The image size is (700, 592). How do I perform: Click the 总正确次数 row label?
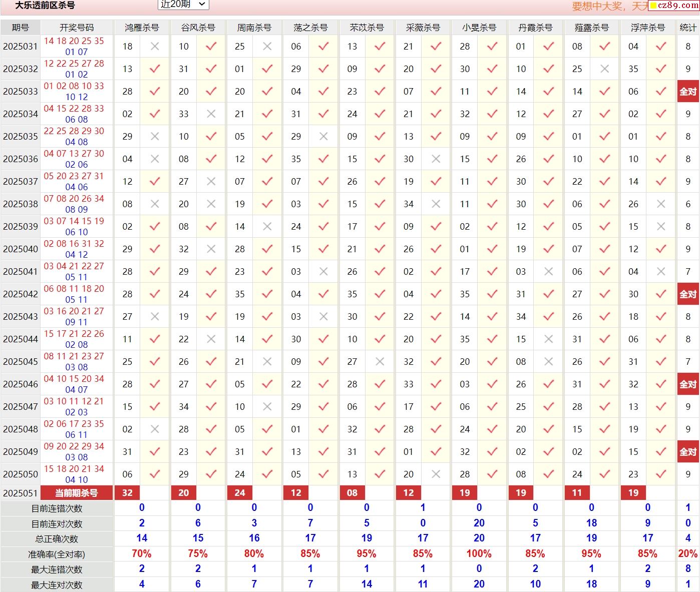point(57,539)
